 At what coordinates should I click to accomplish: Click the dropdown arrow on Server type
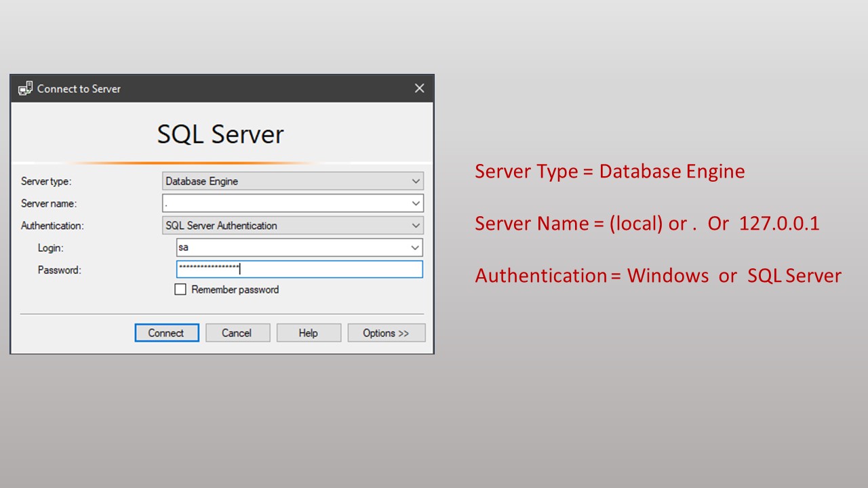point(416,181)
